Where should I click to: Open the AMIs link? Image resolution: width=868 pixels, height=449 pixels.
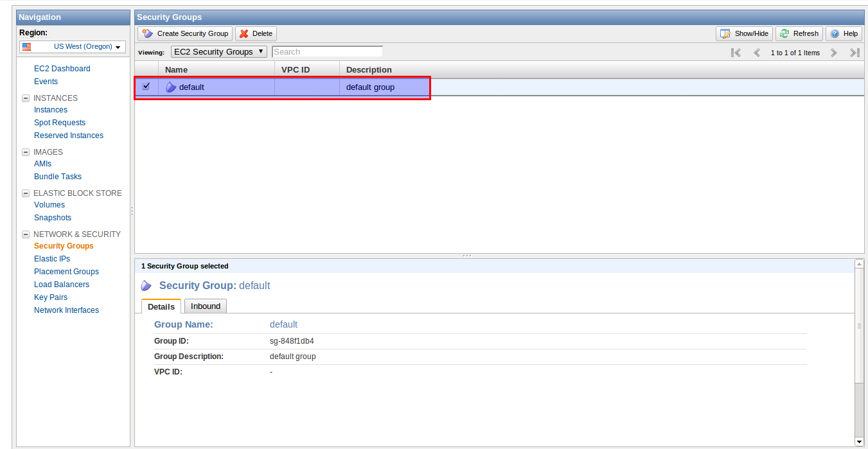pyautogui.click(x=42, y=164)
